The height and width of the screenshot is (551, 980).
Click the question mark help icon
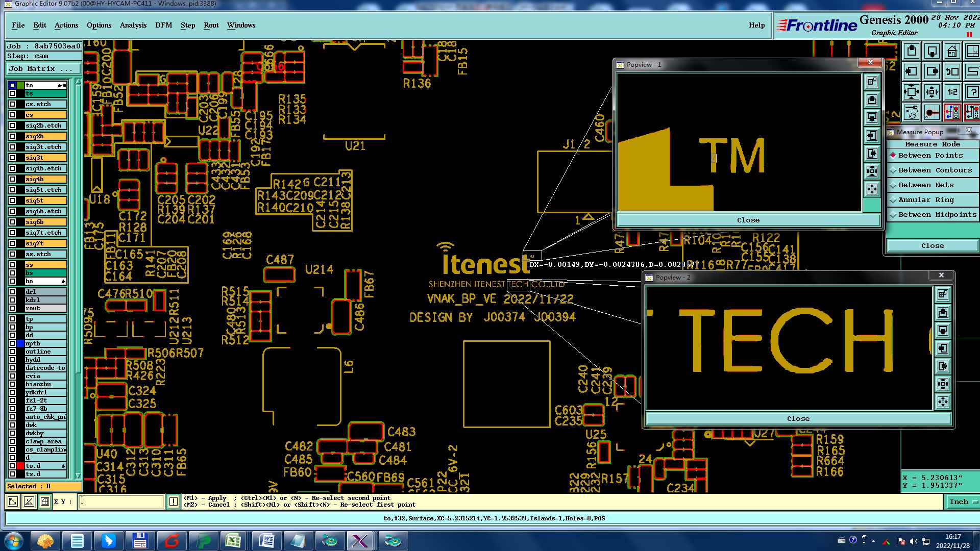972,92
